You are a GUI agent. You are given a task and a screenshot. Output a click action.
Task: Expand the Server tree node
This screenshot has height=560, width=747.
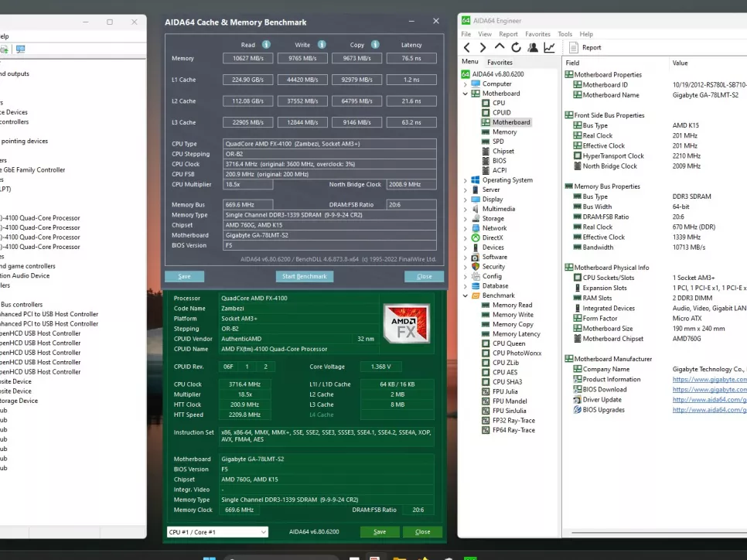(466, 190)
